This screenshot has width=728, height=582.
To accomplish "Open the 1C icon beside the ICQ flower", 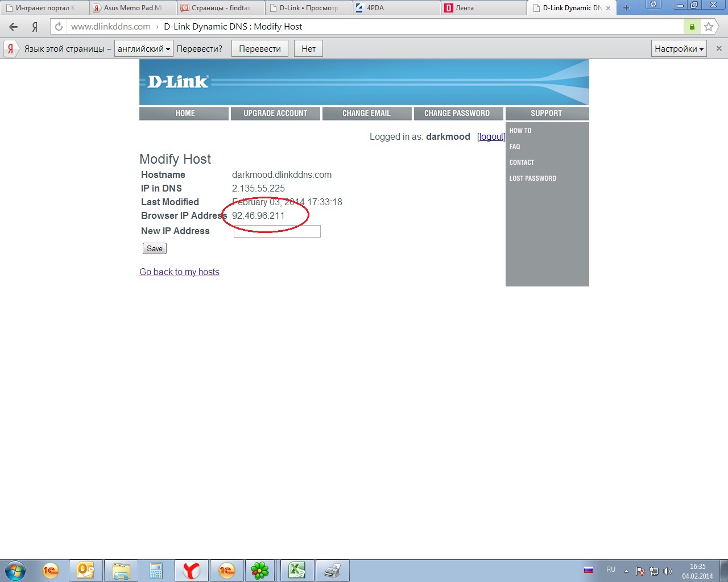I will coord(227,571).
